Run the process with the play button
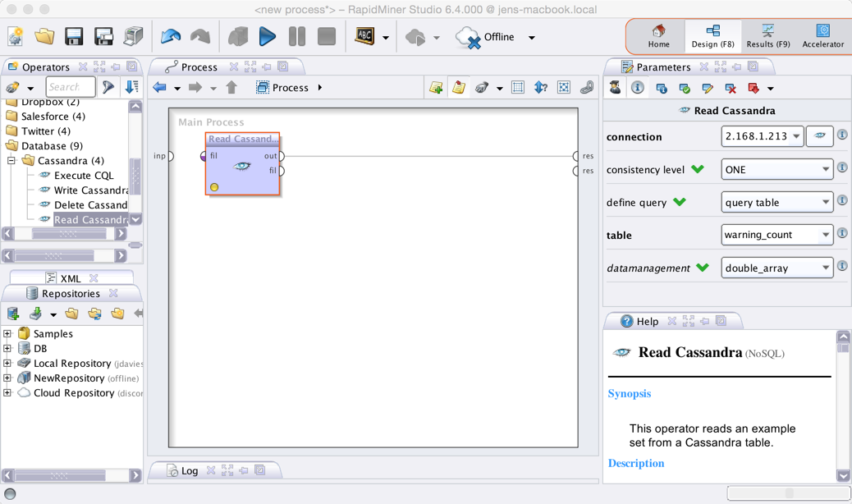852x504 pixels. pyautogui.click(x=268, y=37)
